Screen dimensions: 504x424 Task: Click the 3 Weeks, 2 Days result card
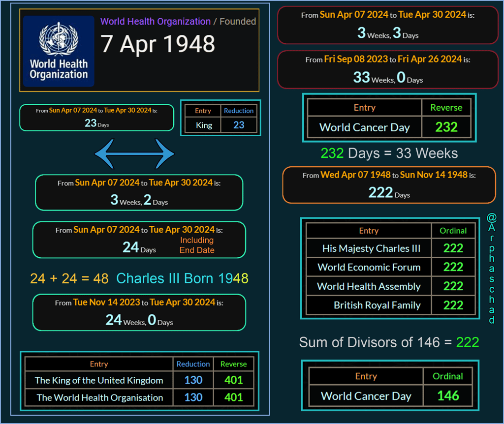point(139,193)
